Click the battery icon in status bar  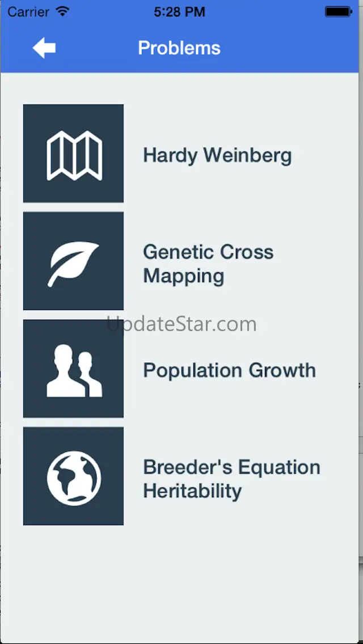point(339,11)
